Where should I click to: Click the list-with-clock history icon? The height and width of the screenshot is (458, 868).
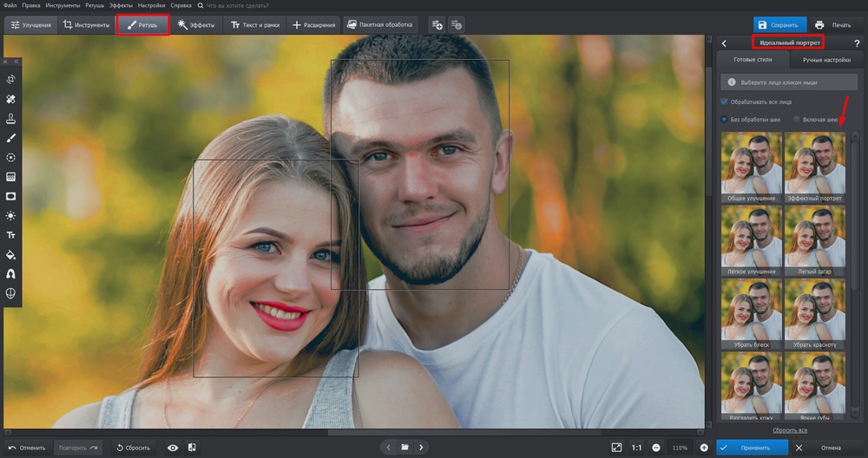point(457,25)
